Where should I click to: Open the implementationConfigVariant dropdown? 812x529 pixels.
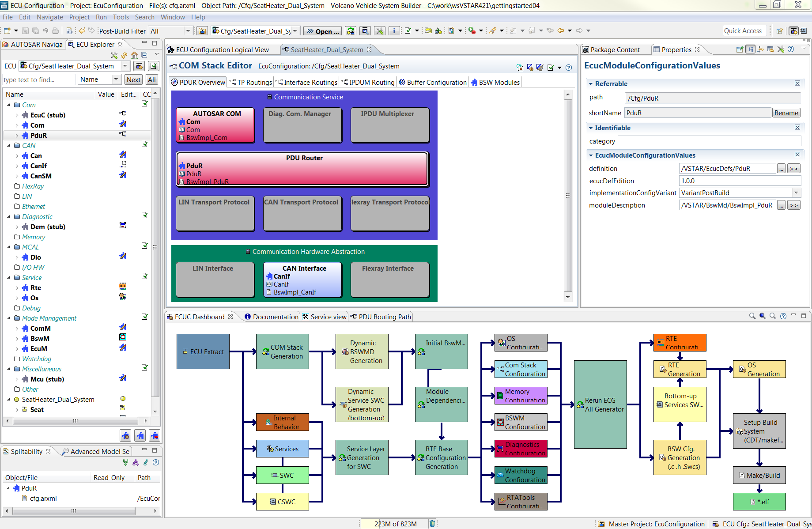(x=796, y=193)
